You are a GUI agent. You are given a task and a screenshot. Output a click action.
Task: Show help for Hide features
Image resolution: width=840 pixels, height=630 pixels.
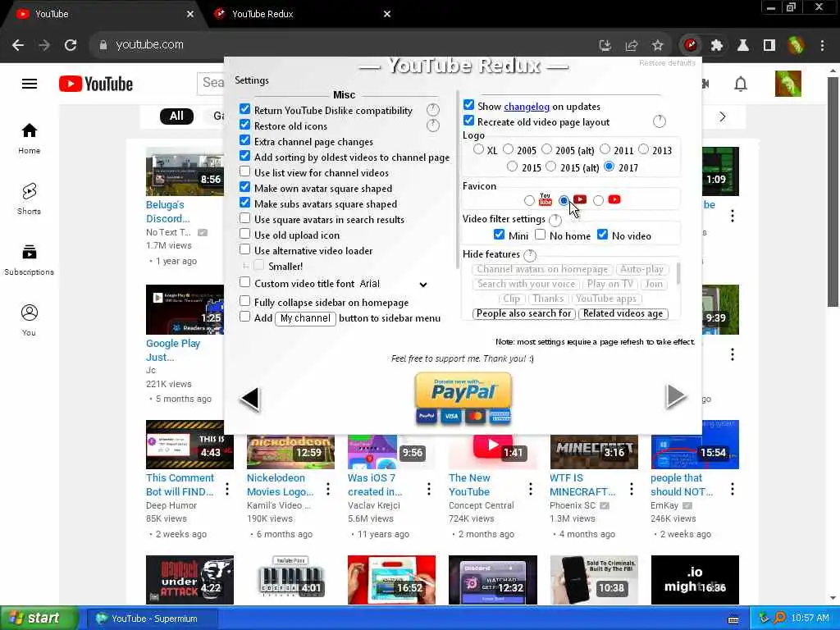530,255
